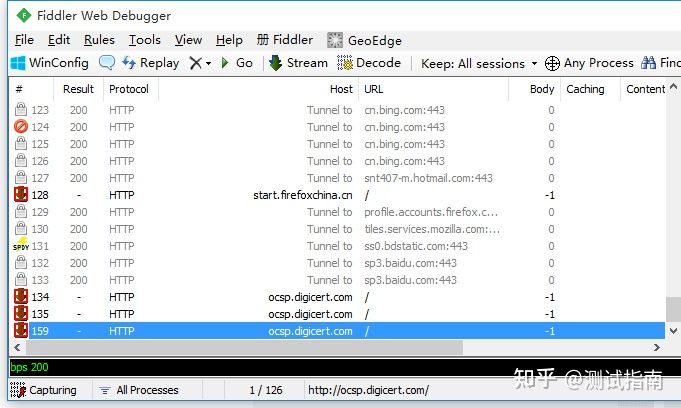681x408 pixels.
Task: Click the QuickExec command box with bps 200
Action: tap(345, 367)
